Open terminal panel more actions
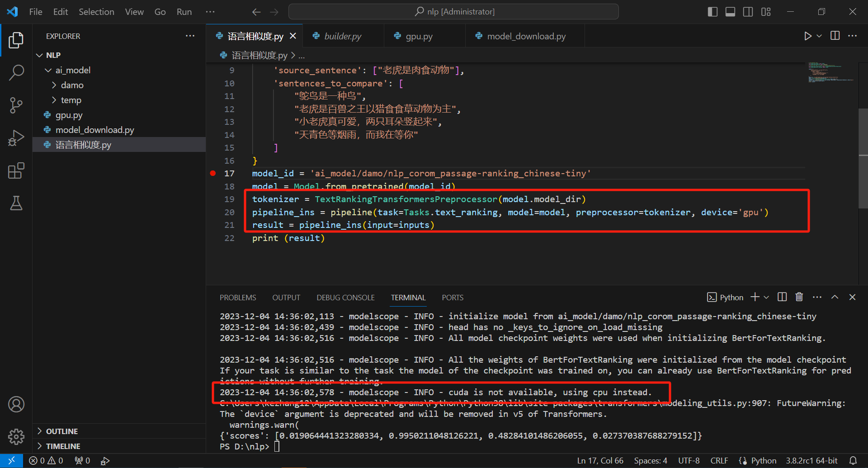Image resolution: width=868 pixels, height=468 pixels. [817, 297]
